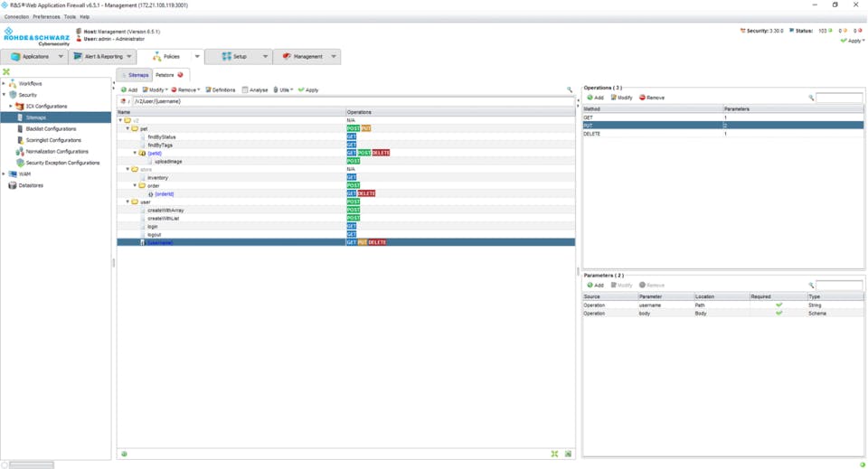Click the Workflows icon in sidebar
Screen dimensions: 868x469
coord(12,83)
